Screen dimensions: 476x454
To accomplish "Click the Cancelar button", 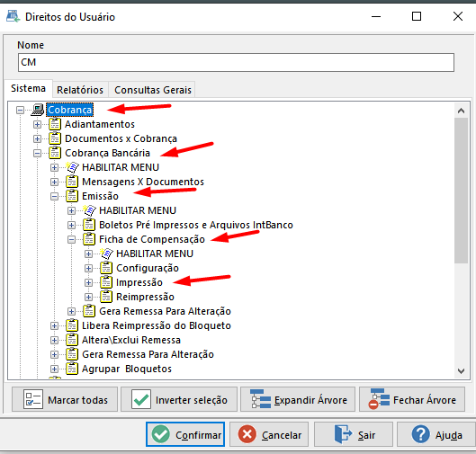I will click(x=269, y=434).
